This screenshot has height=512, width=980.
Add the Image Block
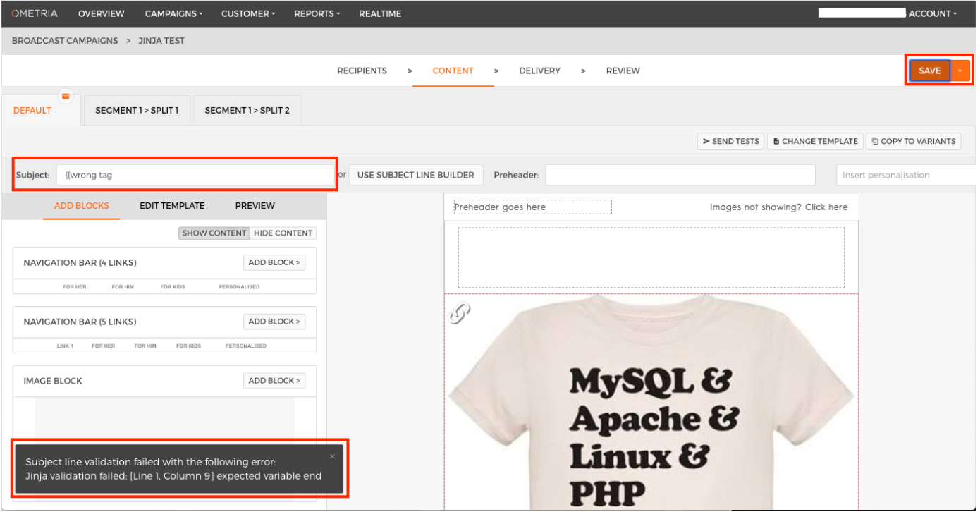[274, 381]
